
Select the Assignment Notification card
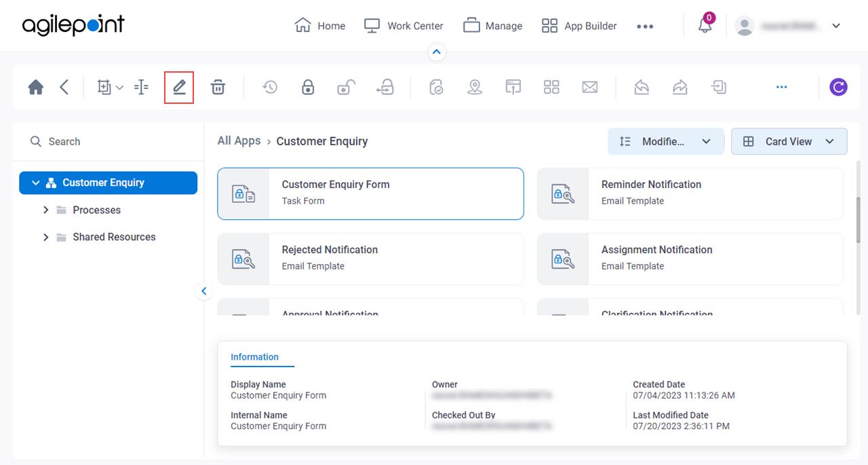coord(690,259)
